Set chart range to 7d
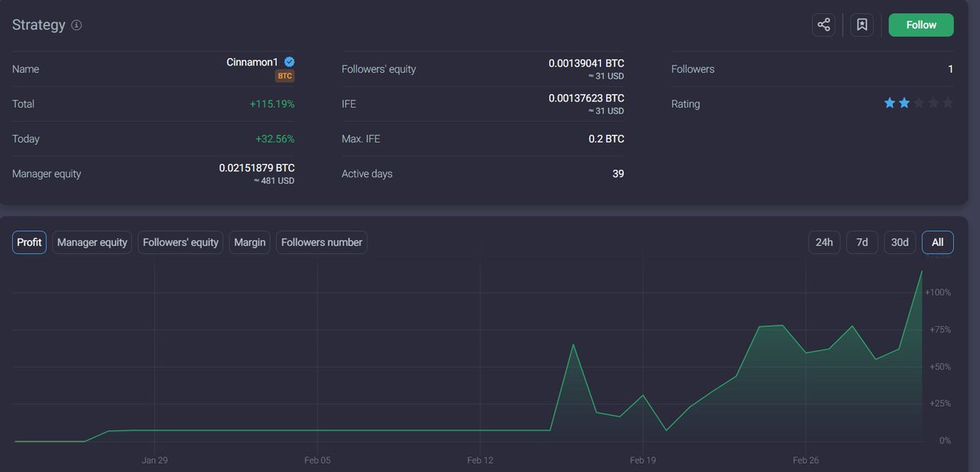The width and height of the screenshot is (980, 472). (862, 243)
